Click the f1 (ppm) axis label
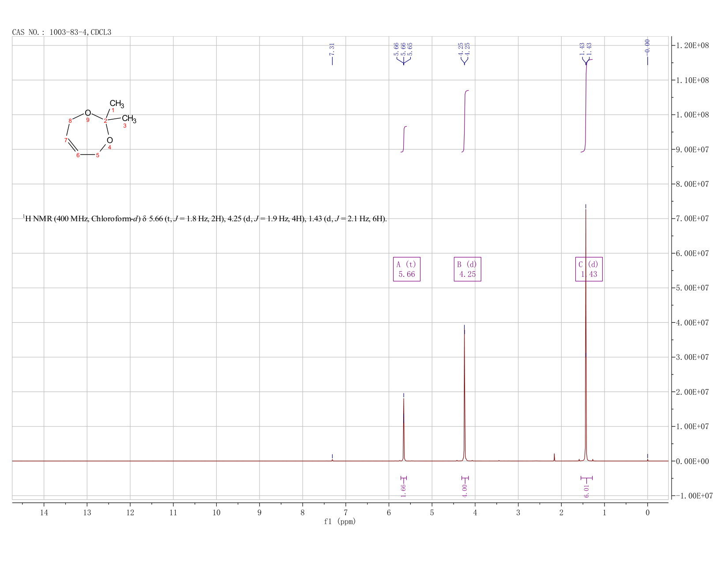Image resolution: width=728 pixels, height=563 pixels. click(340, 521)
